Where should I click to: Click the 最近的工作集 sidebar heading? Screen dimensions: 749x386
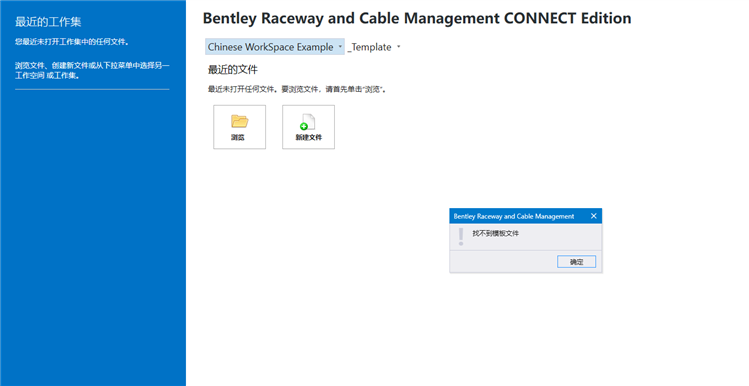pyautogui.click(x=48, y=21)
